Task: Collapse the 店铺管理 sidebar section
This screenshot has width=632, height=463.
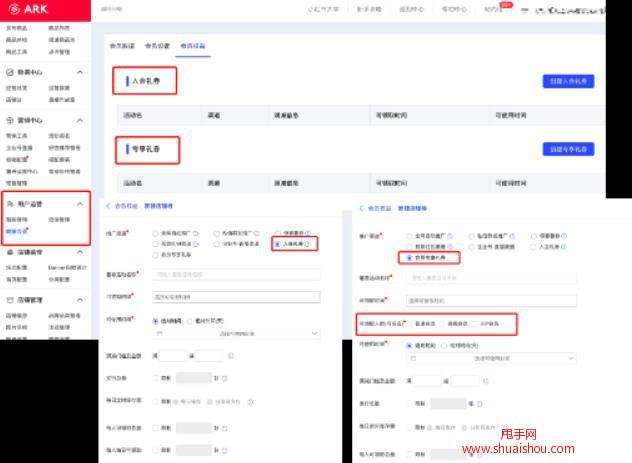Action: point(80,300)
